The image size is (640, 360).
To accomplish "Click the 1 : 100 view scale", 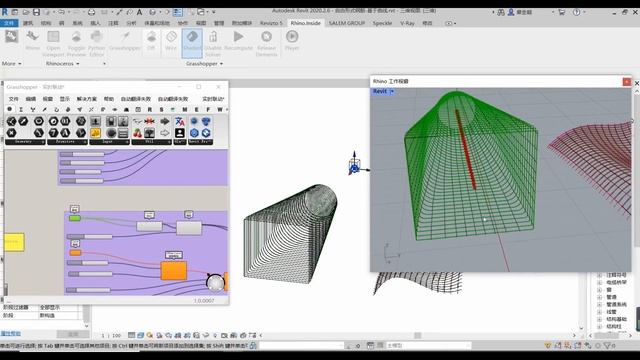I will (x=111, y=336).
